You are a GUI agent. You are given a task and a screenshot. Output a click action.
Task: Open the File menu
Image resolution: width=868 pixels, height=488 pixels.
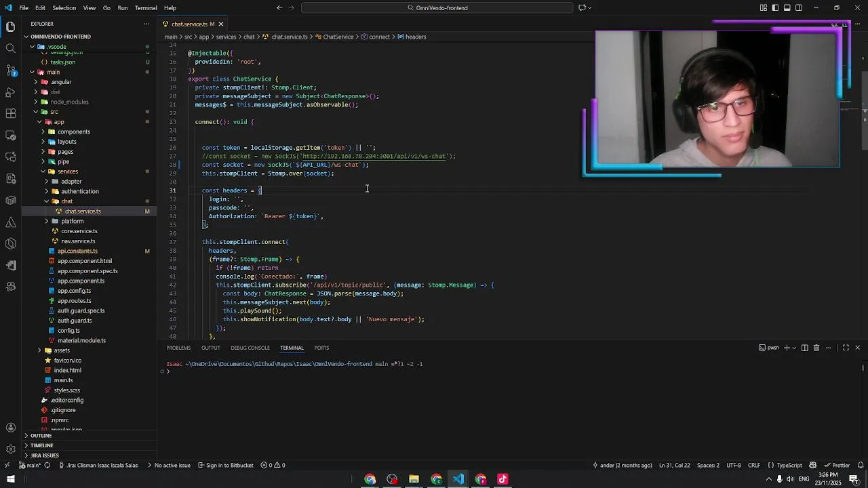pyautogui.click(x=24, y=7)
